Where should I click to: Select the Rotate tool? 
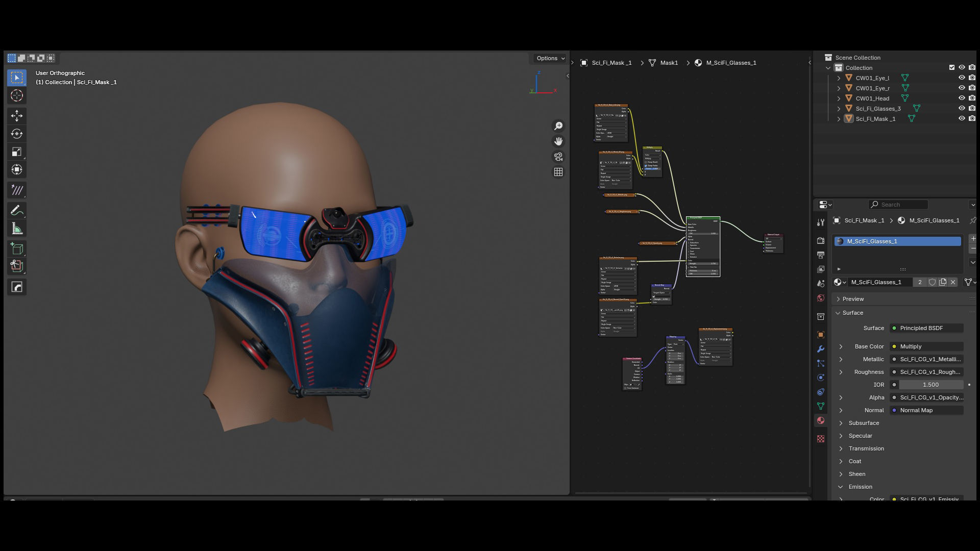17,134
